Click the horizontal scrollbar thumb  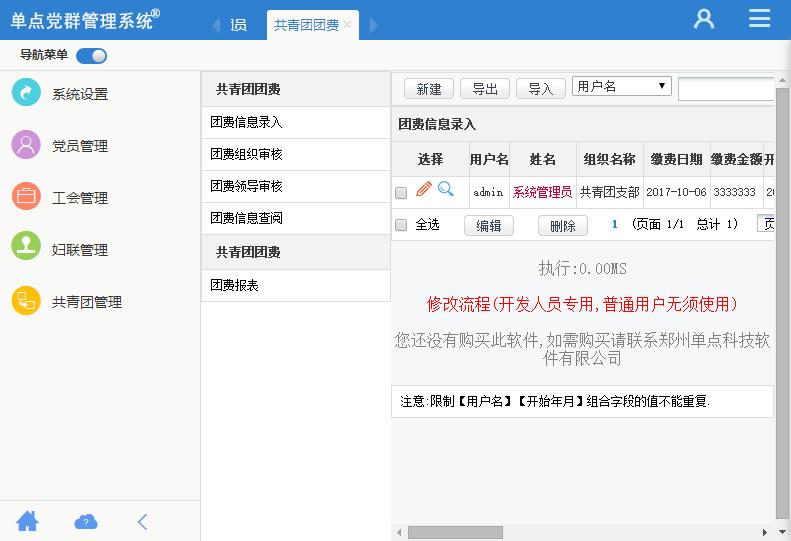[x=456, y=532]
